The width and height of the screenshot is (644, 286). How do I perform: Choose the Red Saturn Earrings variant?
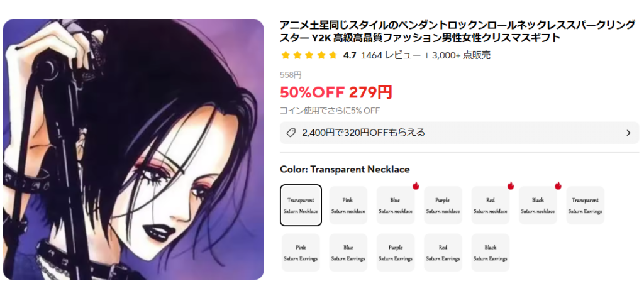coord(443,252)
